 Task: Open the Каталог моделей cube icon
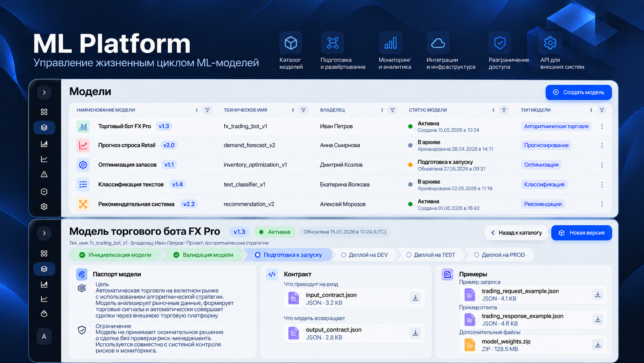291,43
